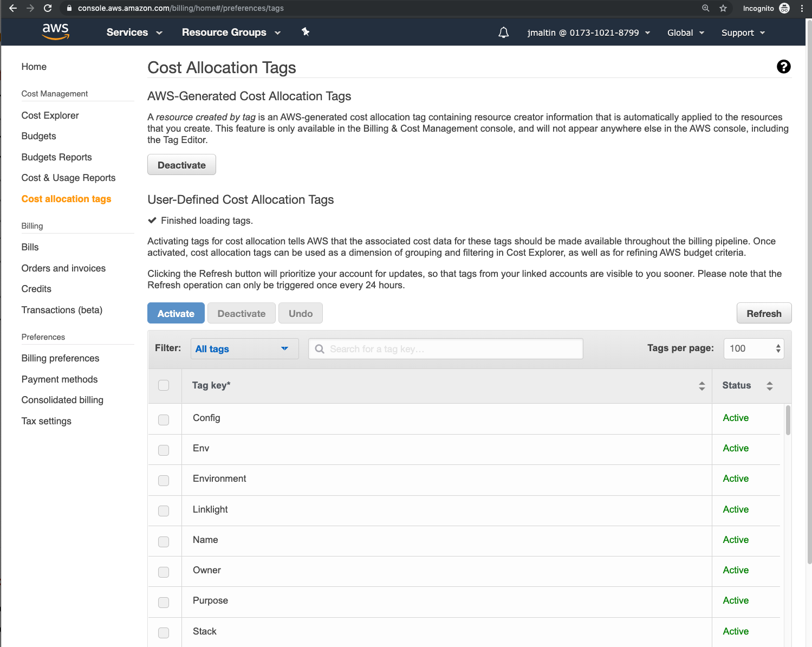
Task: Open the Global region dropdown
Action: pyautogui.click(x=686, y=33)
